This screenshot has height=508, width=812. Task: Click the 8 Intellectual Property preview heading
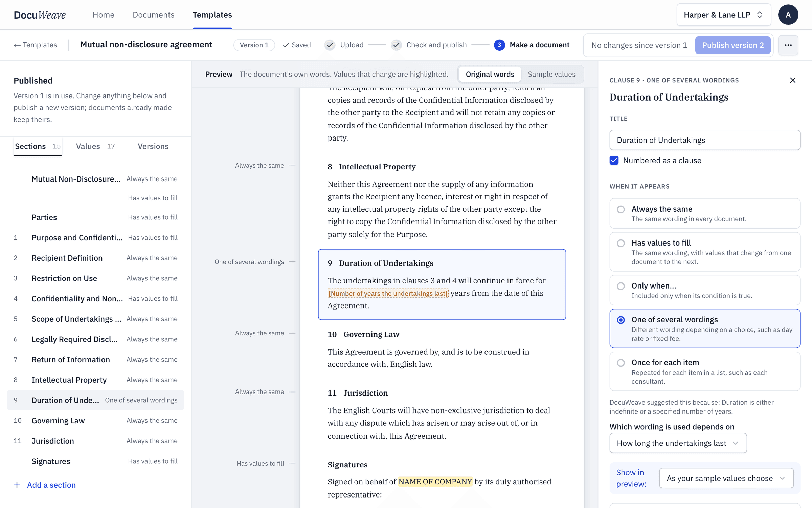coord(371,167)
